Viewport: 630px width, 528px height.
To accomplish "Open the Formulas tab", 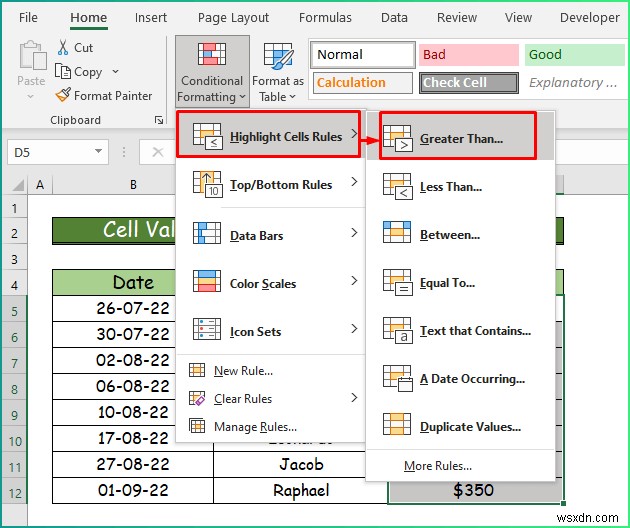I will point(325,18).
